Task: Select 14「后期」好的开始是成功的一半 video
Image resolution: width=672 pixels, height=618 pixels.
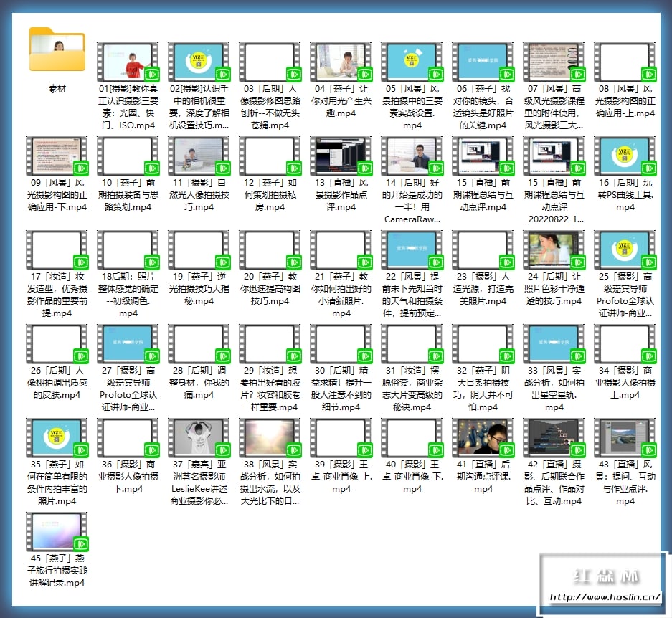Action: pyautogui.click(x=412, y=156)
